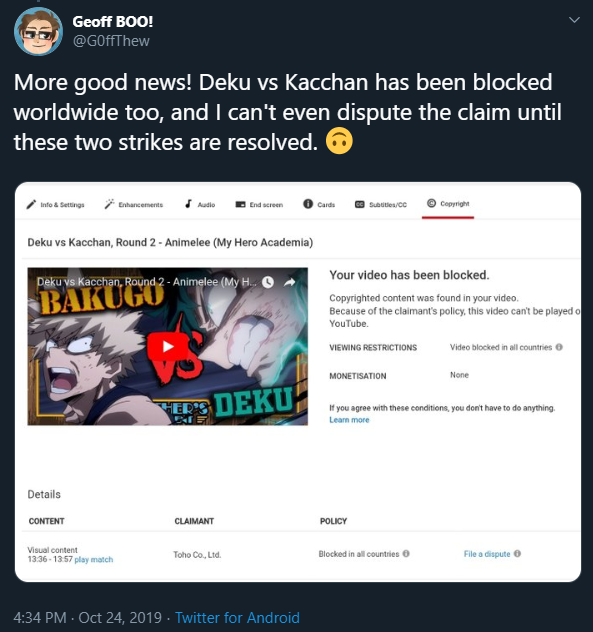Go to the End screen tab
593x632 pixels.
click(259, 204)
